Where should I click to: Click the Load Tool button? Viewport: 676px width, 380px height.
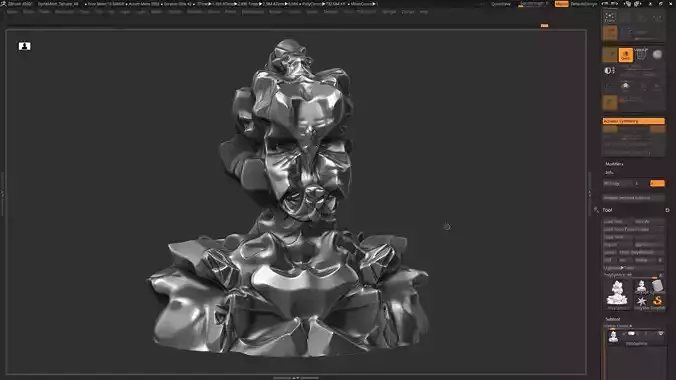[617, 222]
